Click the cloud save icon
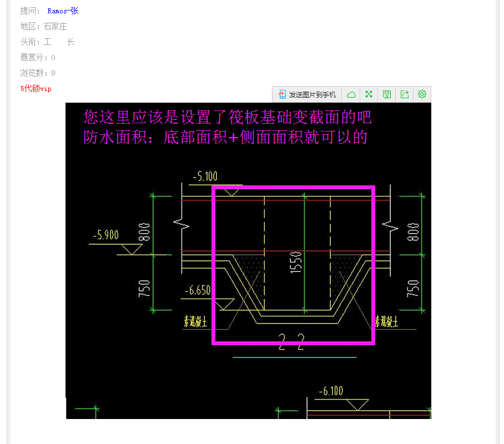The height and width of the screenshot is (444, 504). (351, 94)
